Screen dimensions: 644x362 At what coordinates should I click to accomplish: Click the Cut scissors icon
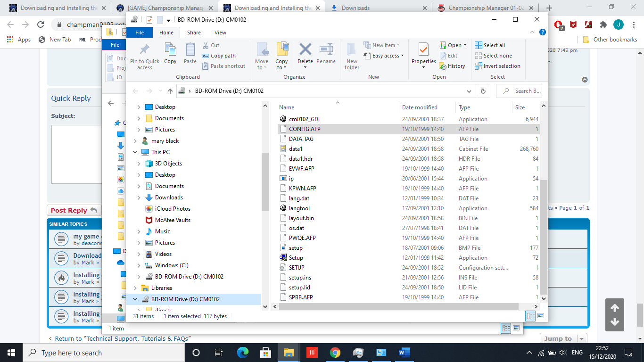[x=206, y=45]
